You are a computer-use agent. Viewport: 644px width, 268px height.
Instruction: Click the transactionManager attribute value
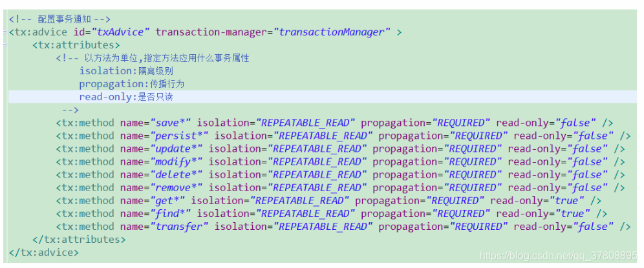click(x=332, y=32)
